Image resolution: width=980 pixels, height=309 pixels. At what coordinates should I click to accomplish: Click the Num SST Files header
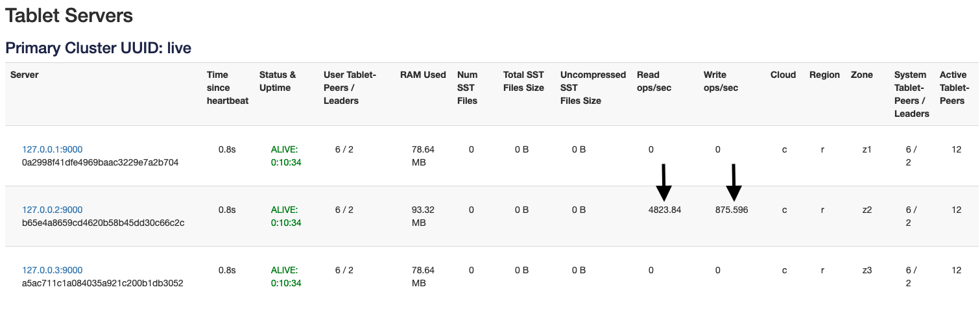[467, 88]
